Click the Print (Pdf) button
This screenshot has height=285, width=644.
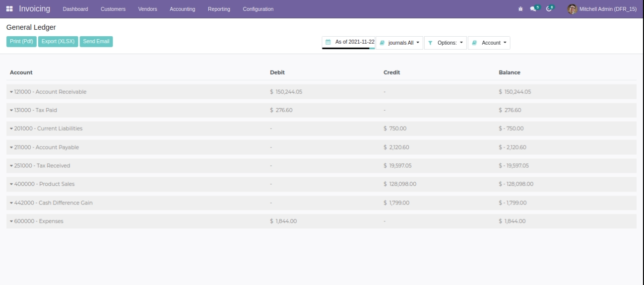21,42
